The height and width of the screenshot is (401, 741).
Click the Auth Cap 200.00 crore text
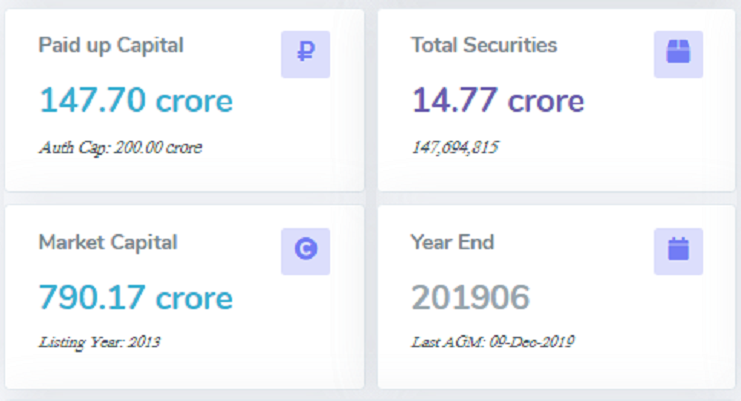point(120,148)
